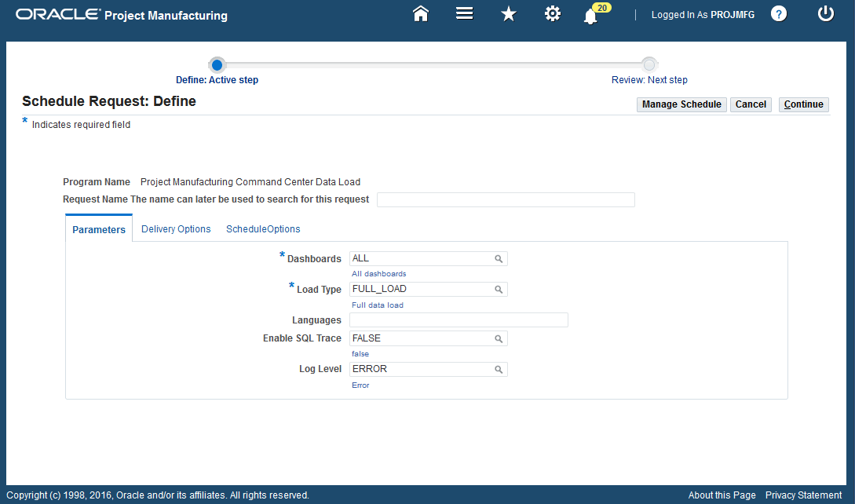The height and width of the screenshot is (504, 855).
Task: Go to the Home page icon
Action: click(x=420, y=13)
